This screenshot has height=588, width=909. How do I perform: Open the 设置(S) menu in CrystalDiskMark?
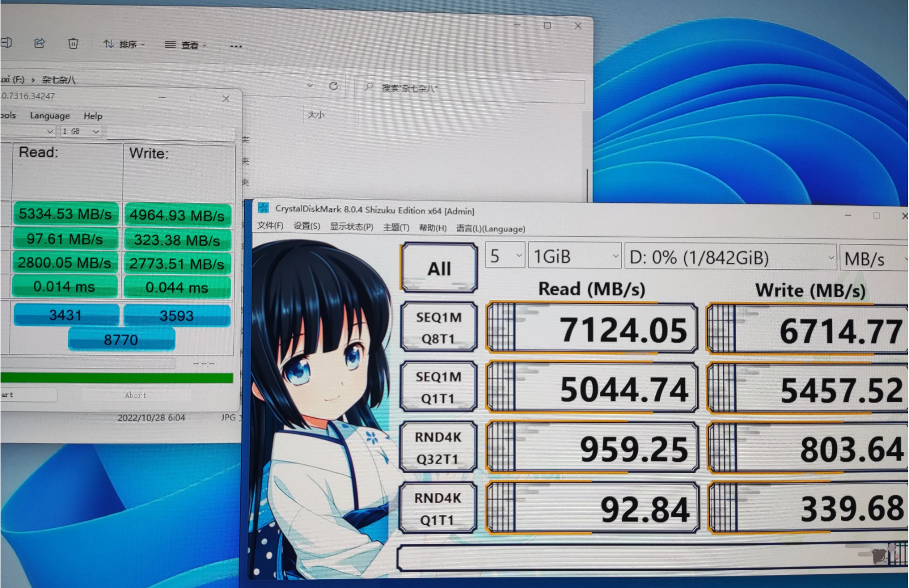point(307,226)
